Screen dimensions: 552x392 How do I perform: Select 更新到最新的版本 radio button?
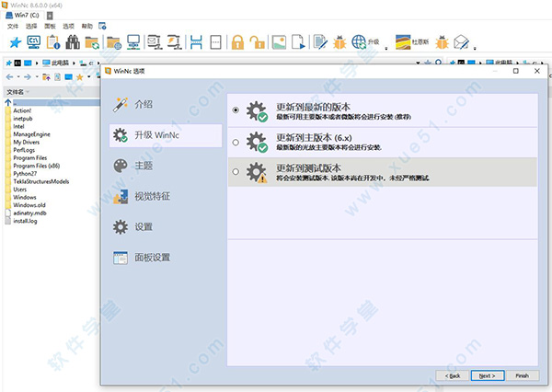pyautogui.click(x=236, y=110)
